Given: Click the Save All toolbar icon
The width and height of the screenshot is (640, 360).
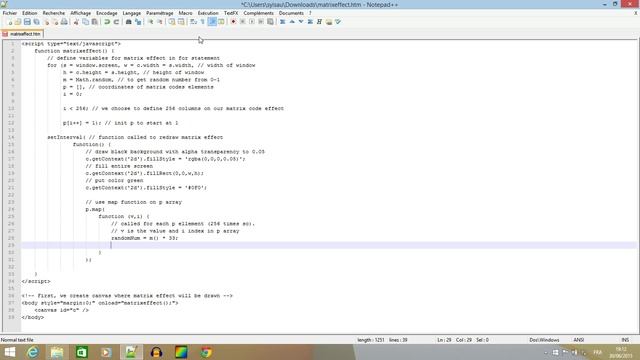Looking at the screenshot, I should [36, 22].
